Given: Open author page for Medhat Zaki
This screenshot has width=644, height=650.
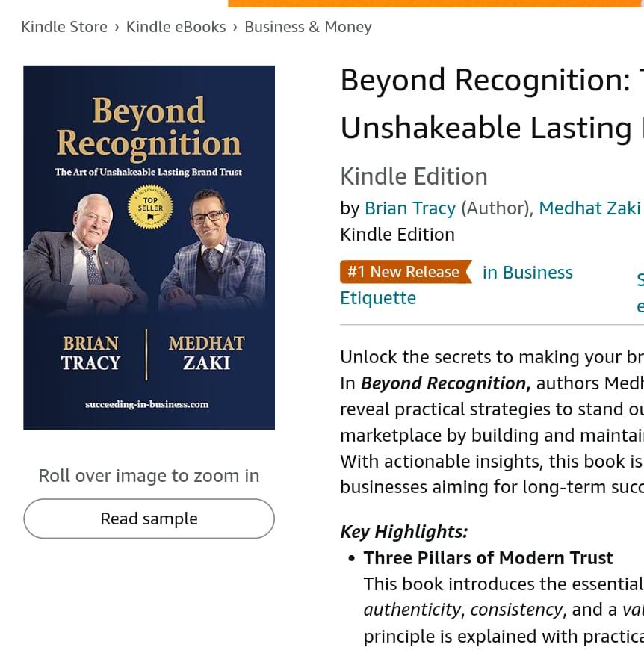Looking at the screenshot, I should 589,208.
